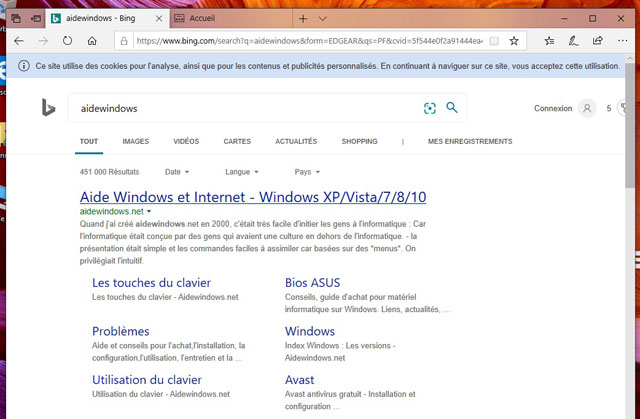This screenshot has height=419, width=640.
Task: Open a new tab with plus icon
Action: [x=303, y=18]
